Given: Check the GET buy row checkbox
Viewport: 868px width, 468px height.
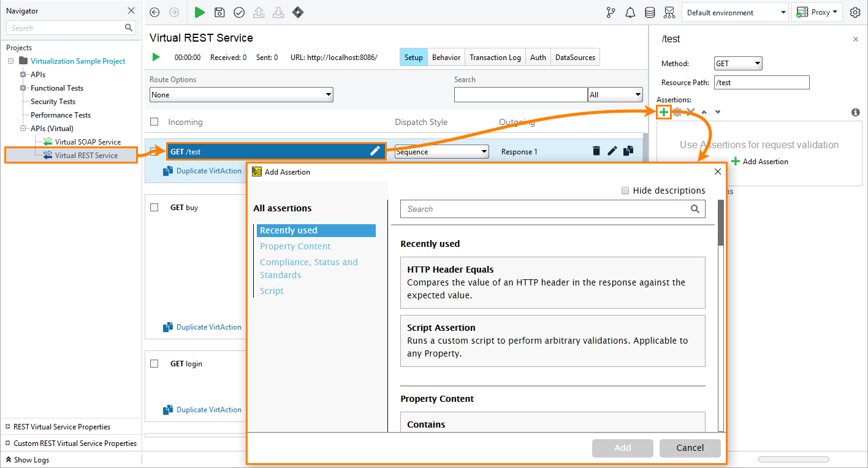Looking at the screenshot, I should pos(154,207).
